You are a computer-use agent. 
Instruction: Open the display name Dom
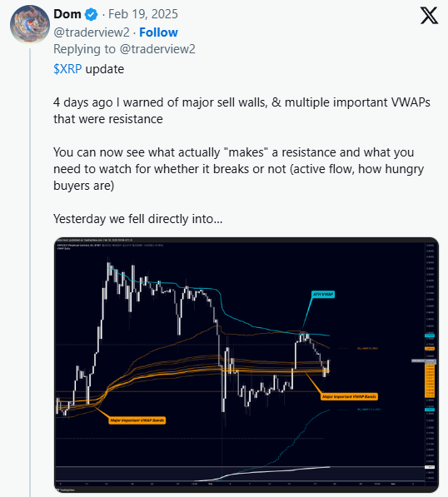67,14
